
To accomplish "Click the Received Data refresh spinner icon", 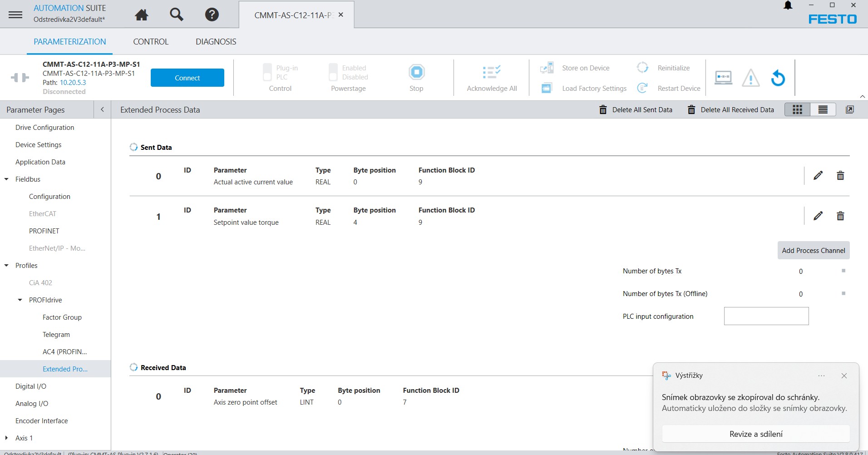I will [x=133, y=367].
